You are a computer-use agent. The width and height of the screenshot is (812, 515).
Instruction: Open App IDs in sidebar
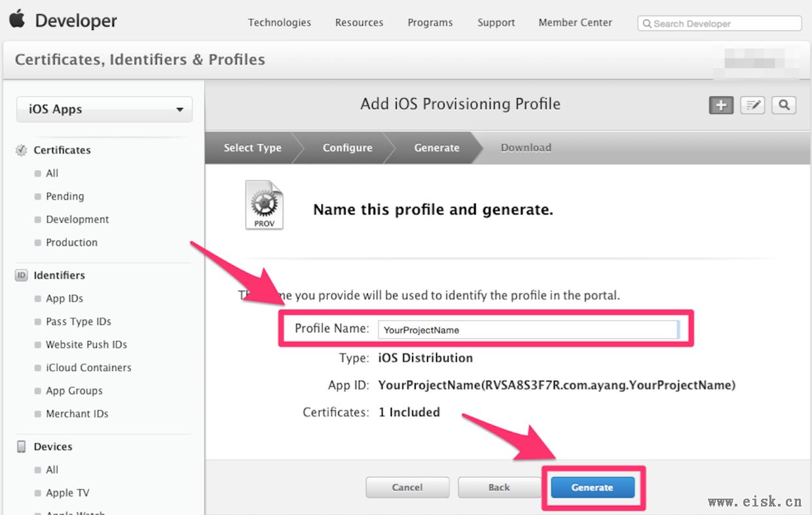pos(64,298)
